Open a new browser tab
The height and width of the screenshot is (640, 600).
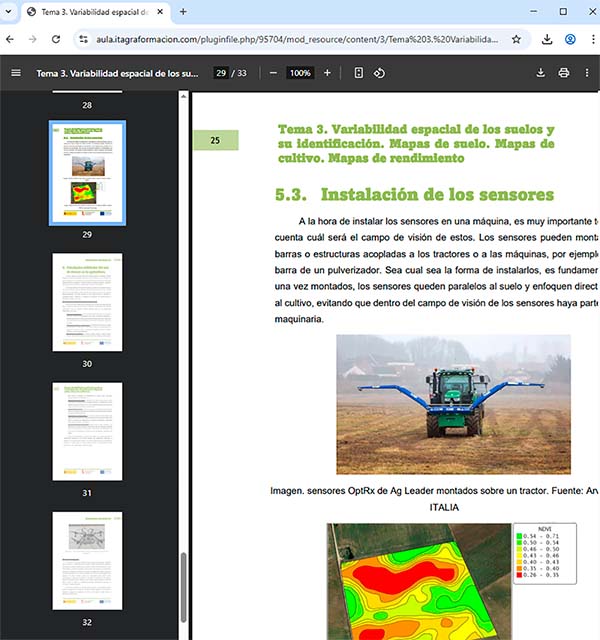click(x=183, y=12)
